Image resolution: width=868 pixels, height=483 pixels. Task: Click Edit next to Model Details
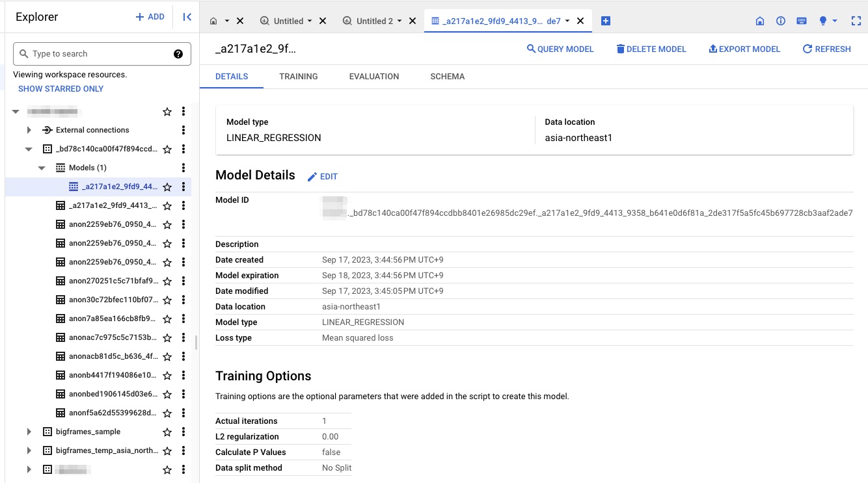323,176
